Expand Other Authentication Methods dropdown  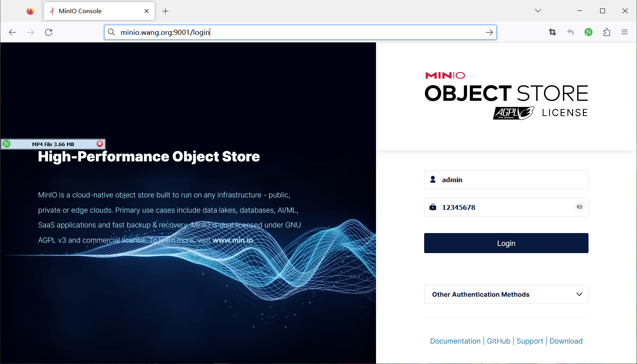tap(506, 294)
